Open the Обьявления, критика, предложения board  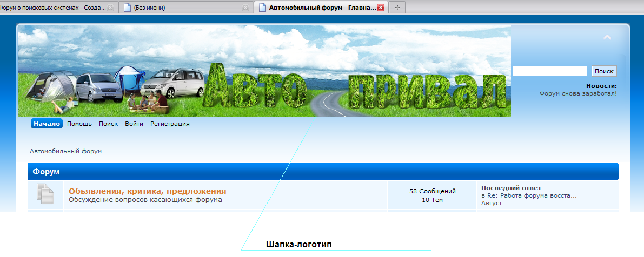(x=148, y=191)
